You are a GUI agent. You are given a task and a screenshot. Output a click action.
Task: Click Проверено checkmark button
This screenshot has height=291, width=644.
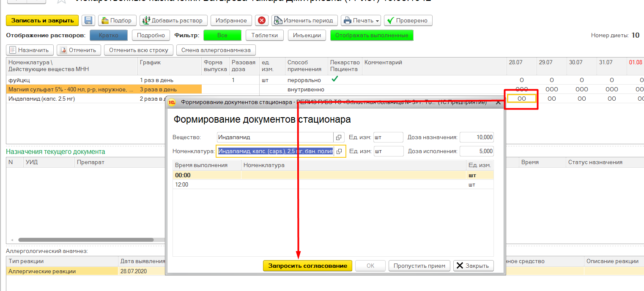(408, 20)
